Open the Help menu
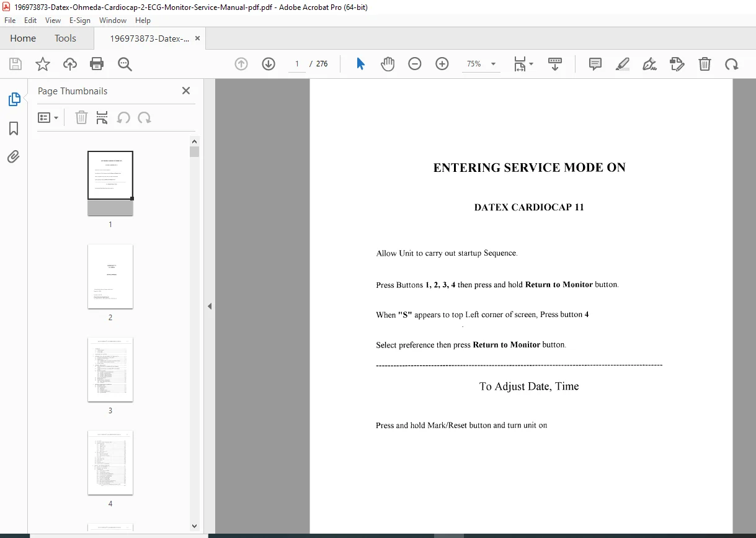 tap(143, 20)
